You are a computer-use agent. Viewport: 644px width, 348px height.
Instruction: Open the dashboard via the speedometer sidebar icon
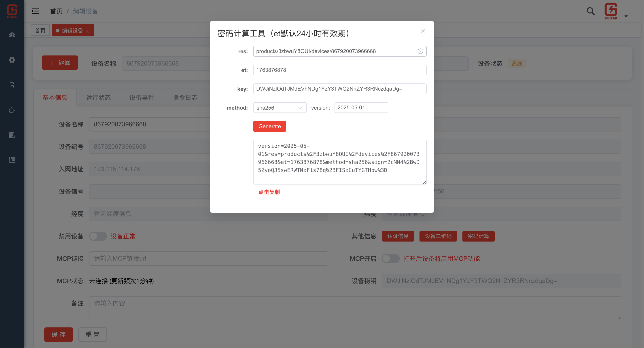12,35
